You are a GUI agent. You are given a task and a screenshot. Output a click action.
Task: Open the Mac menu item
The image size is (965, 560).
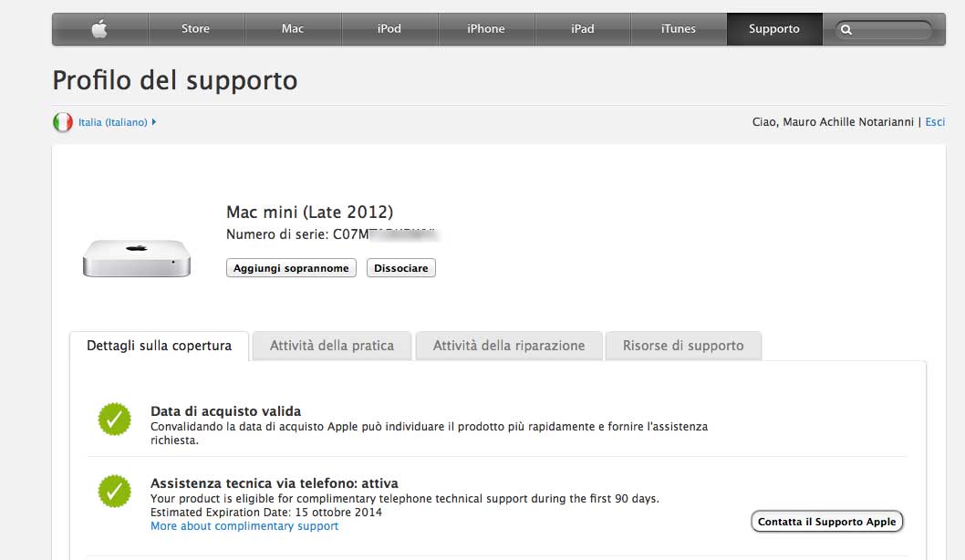293,29
